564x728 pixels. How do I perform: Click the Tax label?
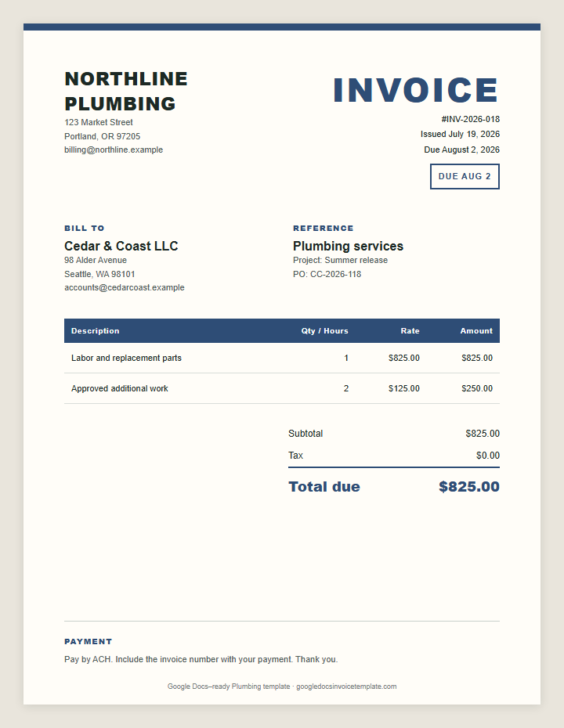[295, 456]
